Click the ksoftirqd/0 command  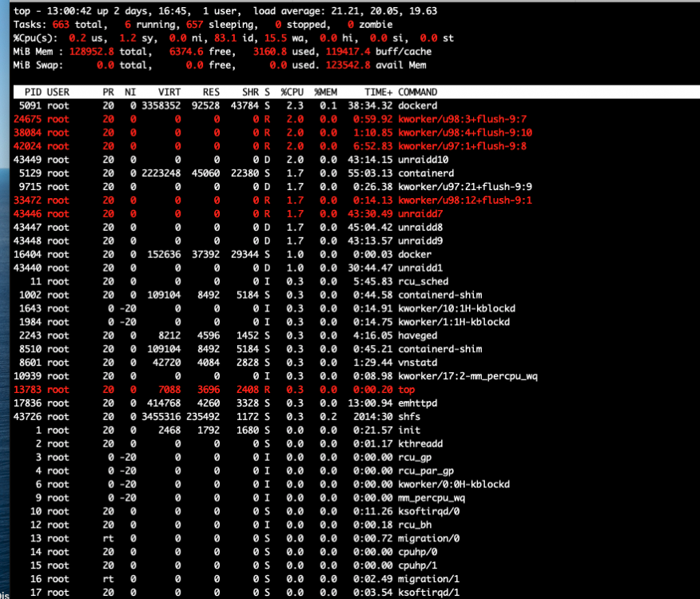[x=428, y=511]
